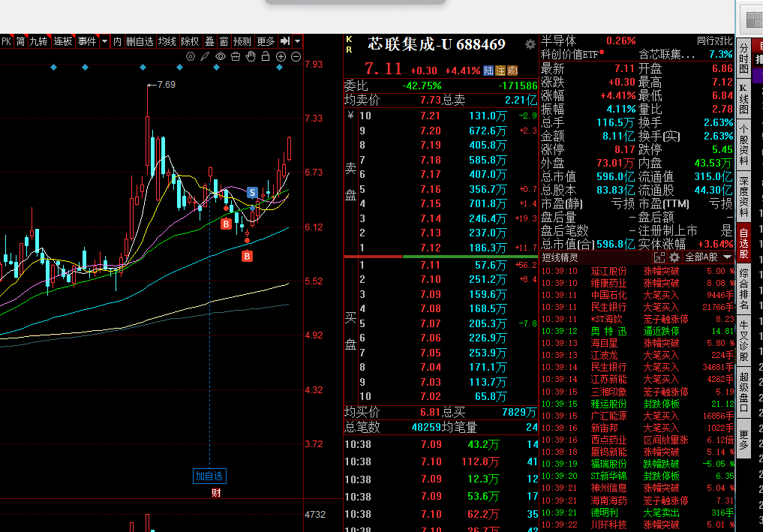
Task: Pop out the 短线精灵 panel icon
Action: 659,257
